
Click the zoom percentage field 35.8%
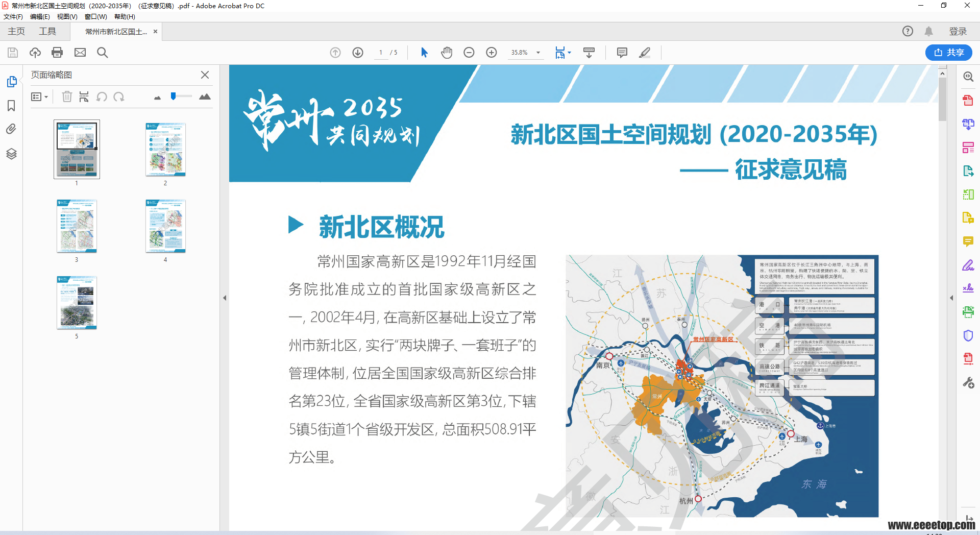520,53
